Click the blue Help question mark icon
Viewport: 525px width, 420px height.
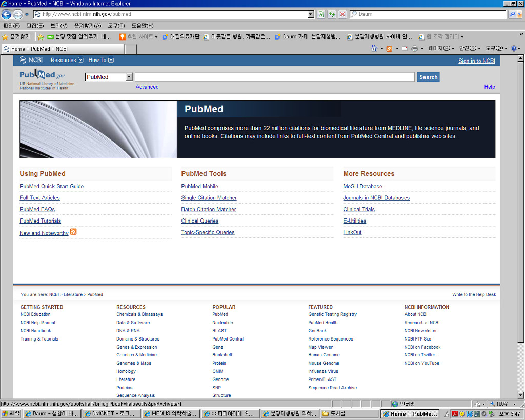click(x=514, y=49)
